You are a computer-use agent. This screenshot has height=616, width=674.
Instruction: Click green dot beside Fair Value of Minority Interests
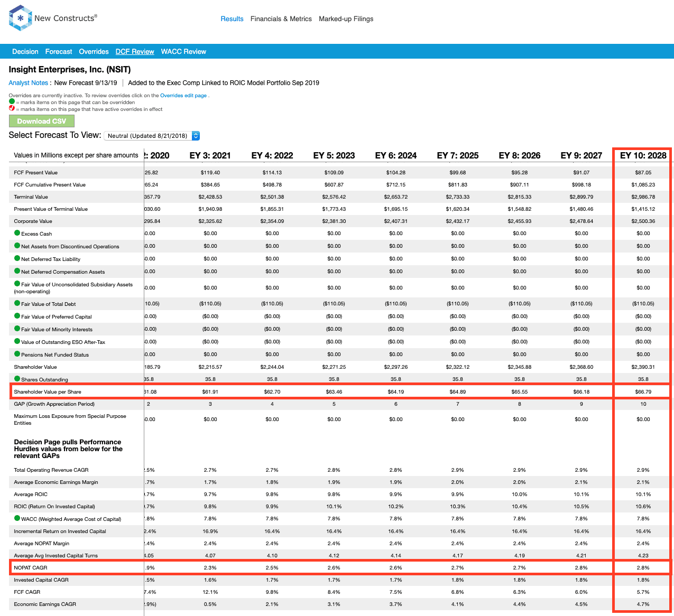(x=17, y=329)
